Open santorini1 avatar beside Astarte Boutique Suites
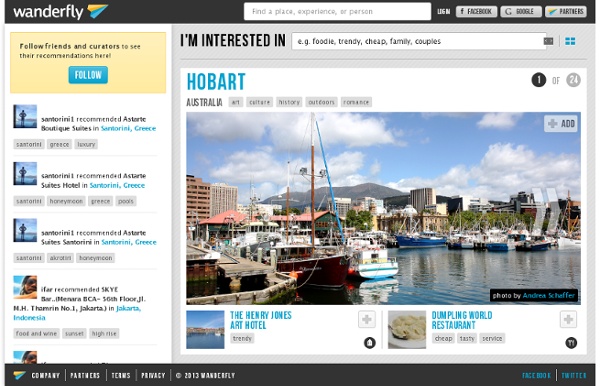600x386 pixels. [x=25, y=116]
